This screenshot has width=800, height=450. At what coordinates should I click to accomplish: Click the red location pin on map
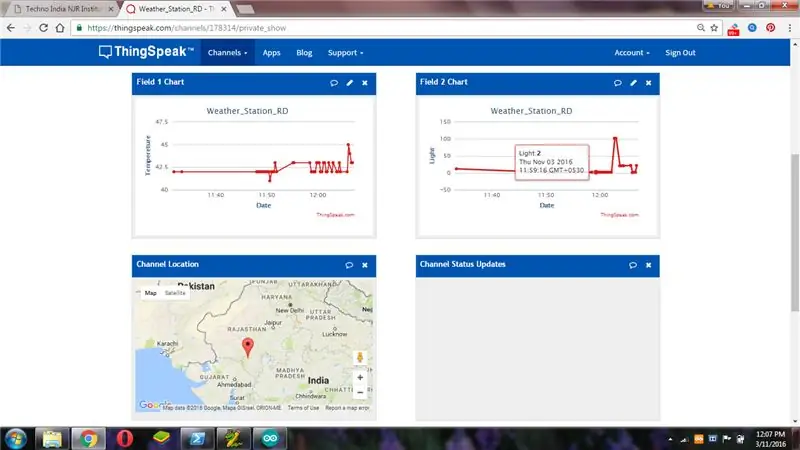click(x=247, y=347)
